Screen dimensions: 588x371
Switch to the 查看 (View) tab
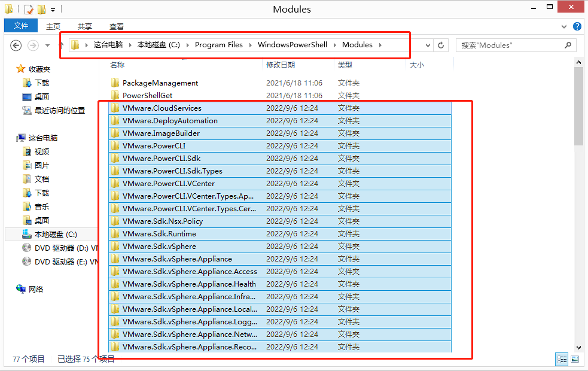coord(116,26)
